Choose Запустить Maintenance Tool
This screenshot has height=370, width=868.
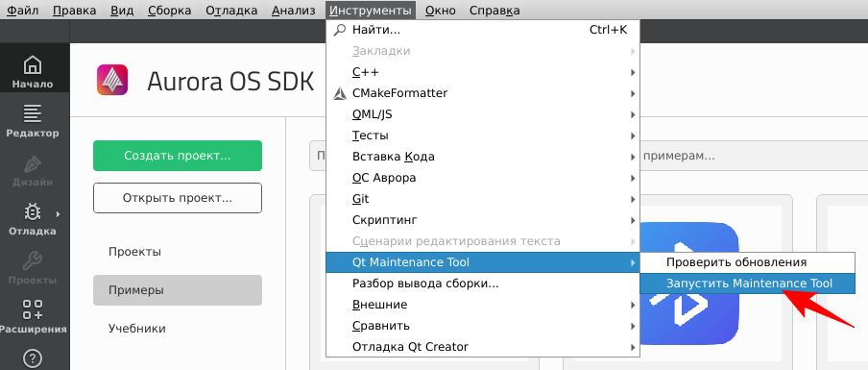(747, 284)
